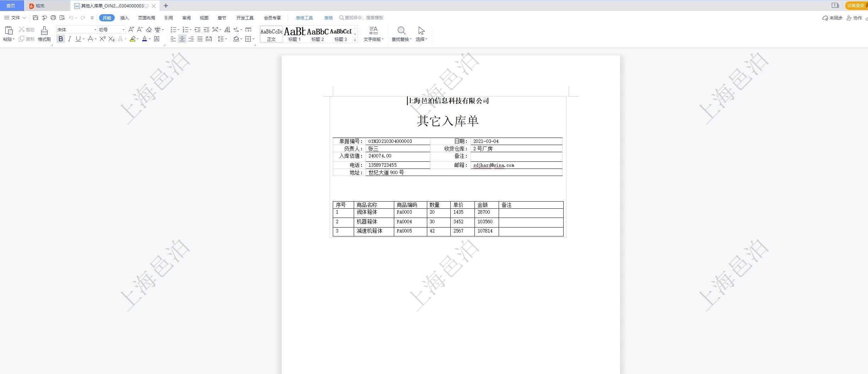This screenshot has height=374, width=868.
Task: Click the Clear Formatting eraser icon
Action: click(x=149, y=30)
